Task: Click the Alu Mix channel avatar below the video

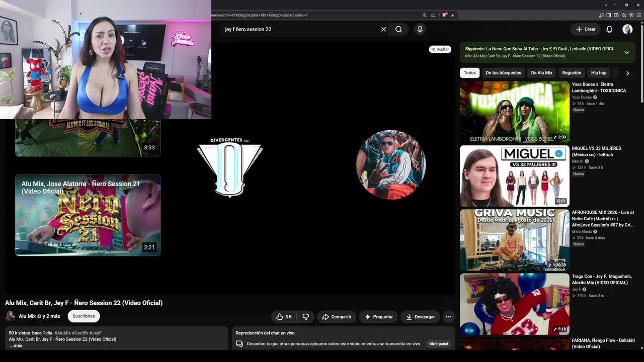Action: coord(10,316)
